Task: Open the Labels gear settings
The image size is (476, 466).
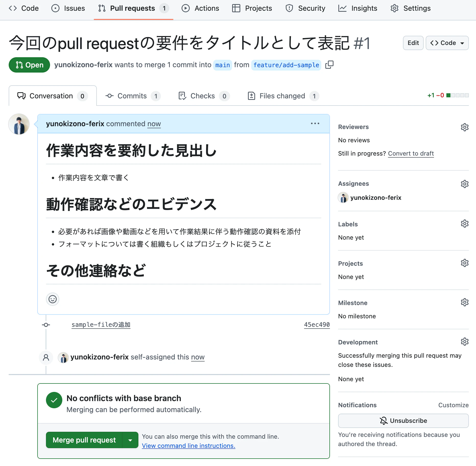Action: [465, 224]
